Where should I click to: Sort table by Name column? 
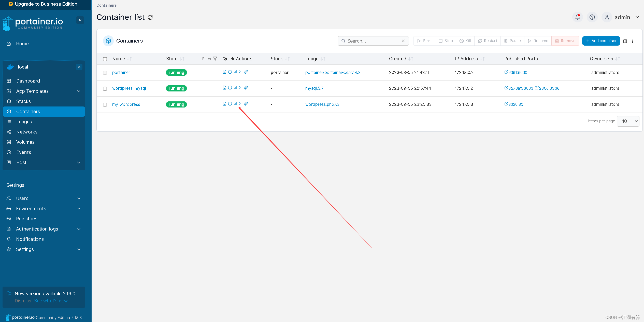coord(122,59)
